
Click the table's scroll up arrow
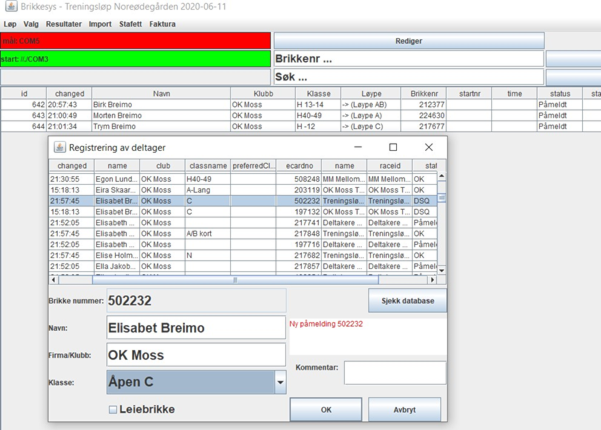click(x=441, y=177)
